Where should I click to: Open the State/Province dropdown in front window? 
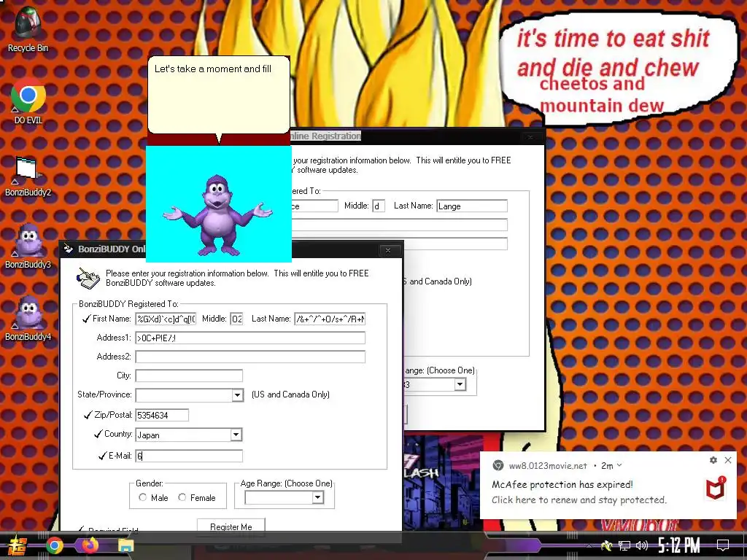(237, 394)
